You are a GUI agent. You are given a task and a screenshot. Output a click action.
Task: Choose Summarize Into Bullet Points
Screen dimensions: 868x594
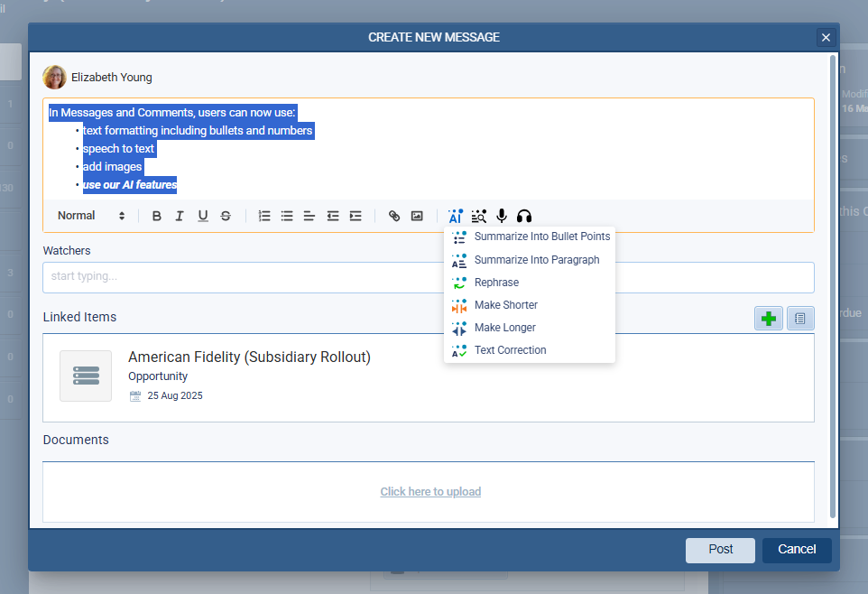541,237
